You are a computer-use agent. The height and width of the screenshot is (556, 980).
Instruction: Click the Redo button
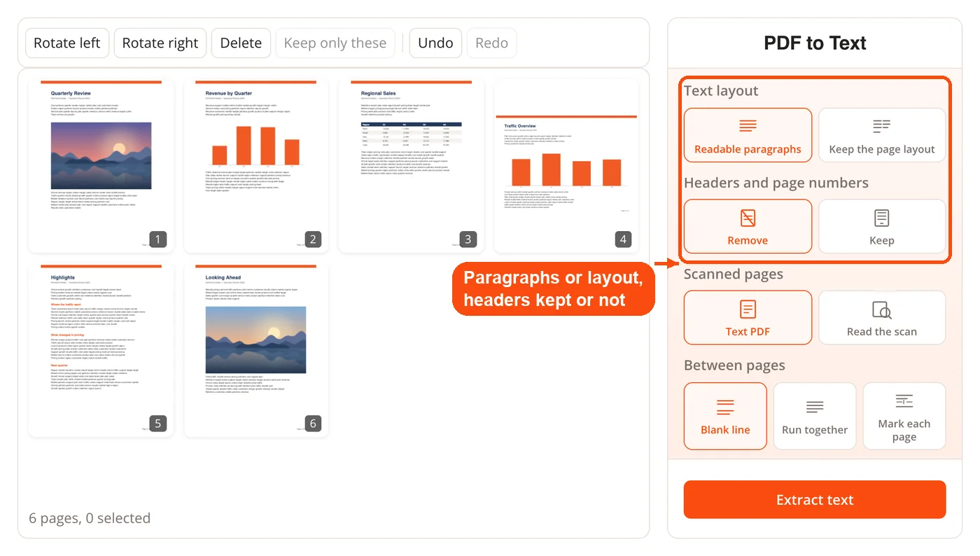491,43
